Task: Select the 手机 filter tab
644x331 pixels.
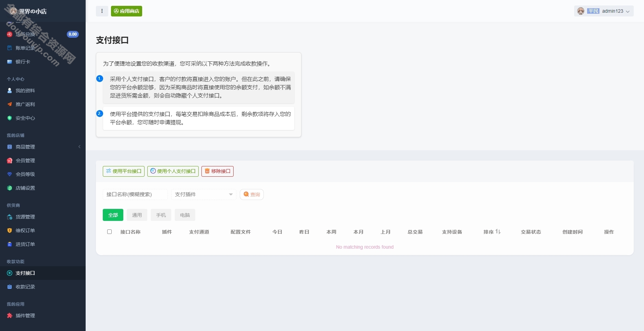Action: [x=161, y=215]
